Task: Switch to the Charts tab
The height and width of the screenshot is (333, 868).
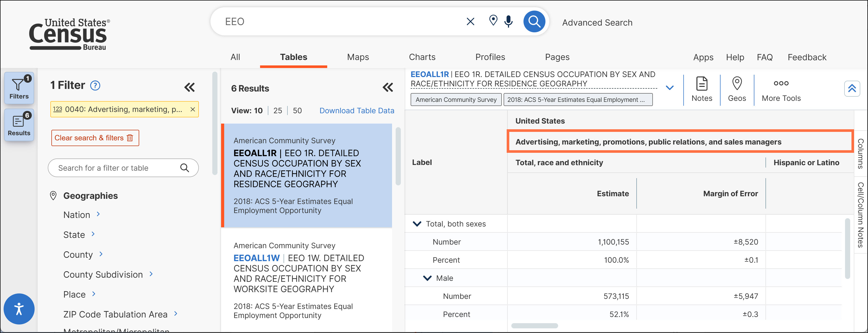Action: click(422, 57)
